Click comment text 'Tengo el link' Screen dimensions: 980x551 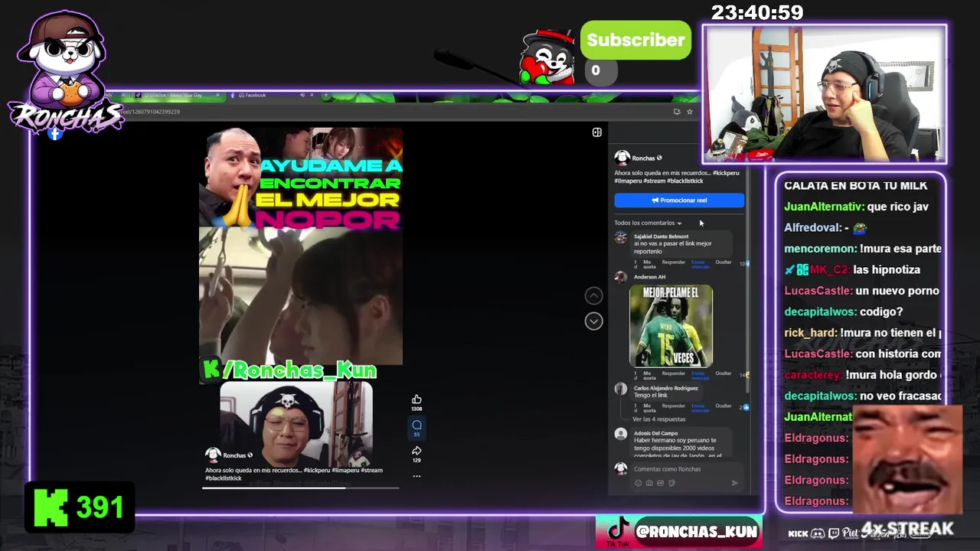(651, 396)
